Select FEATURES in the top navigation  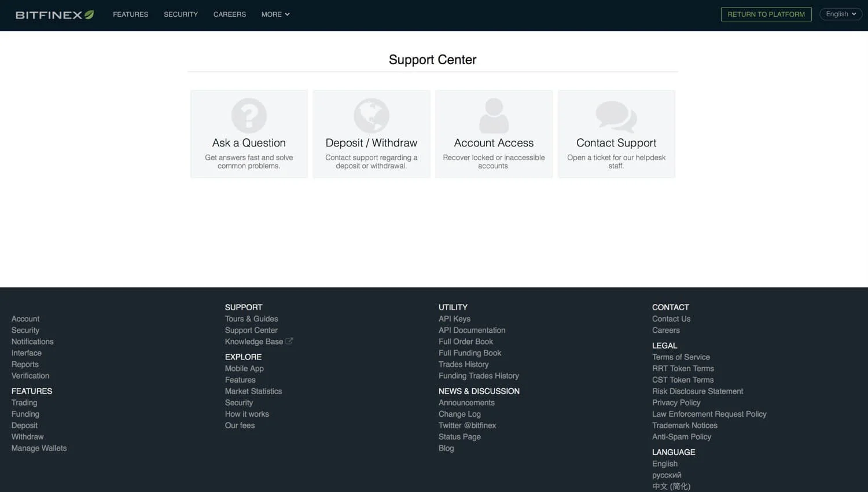pos(130,14)
